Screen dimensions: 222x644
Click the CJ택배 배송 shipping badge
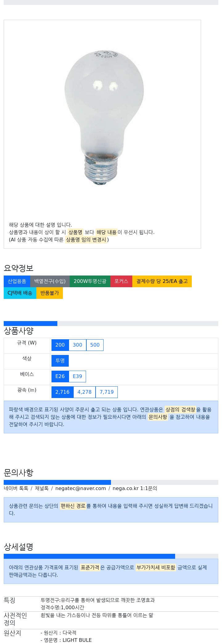click(20, 293)
